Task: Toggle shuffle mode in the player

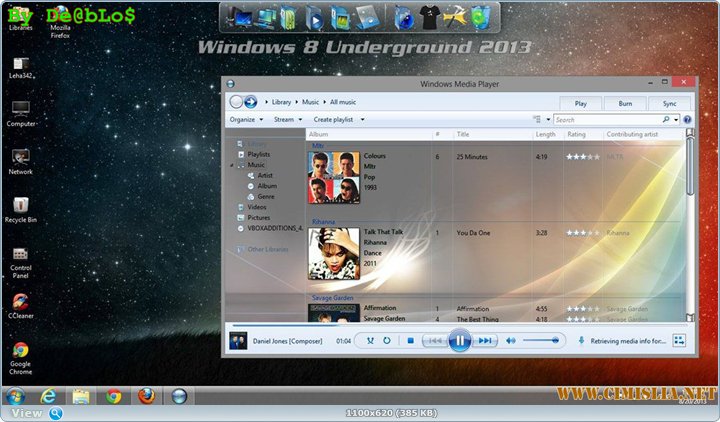Action: click(x=369, y=341)
